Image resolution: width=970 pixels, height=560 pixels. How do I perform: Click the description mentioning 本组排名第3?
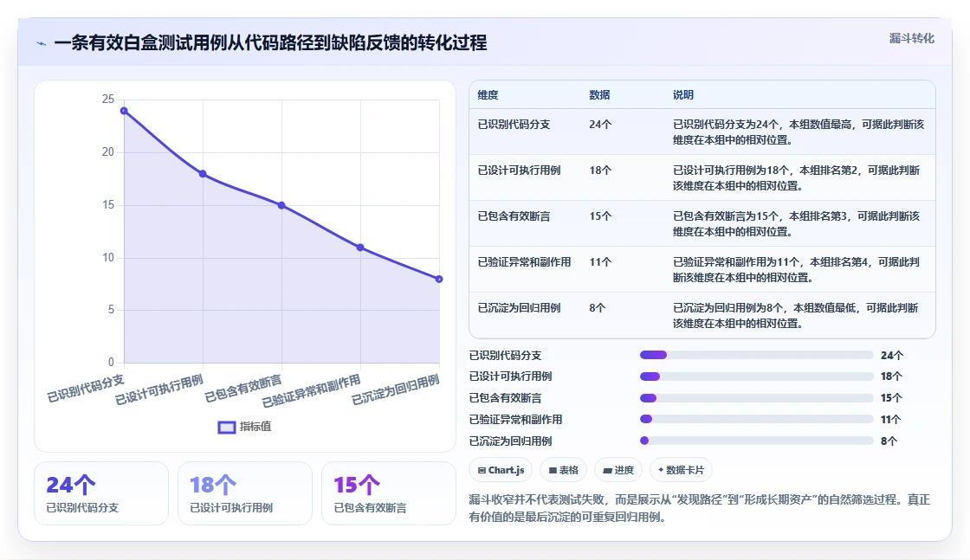coord(796,224)
